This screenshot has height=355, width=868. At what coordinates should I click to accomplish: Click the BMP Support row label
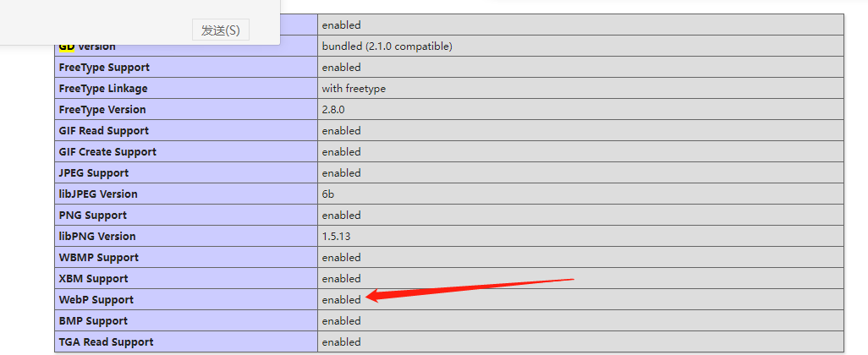[93, 321]
